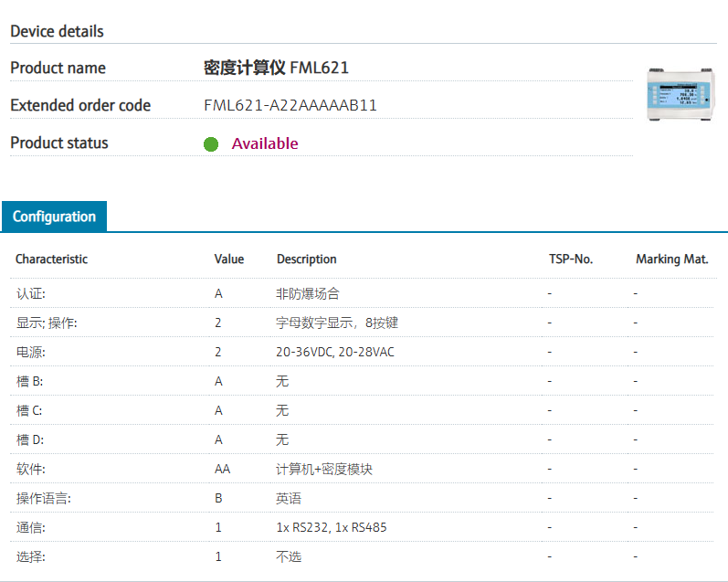728x582 pixels.
Task: Click the product name 密度计算仪 FML621
Action: tap(276, 68)
